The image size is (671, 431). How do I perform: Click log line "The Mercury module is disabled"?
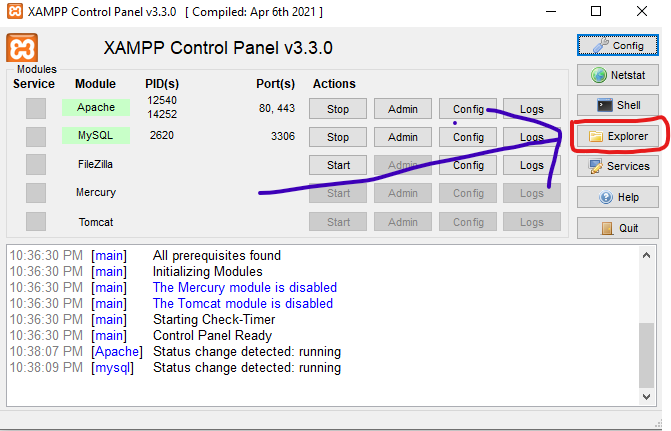(x=245, y=288)
